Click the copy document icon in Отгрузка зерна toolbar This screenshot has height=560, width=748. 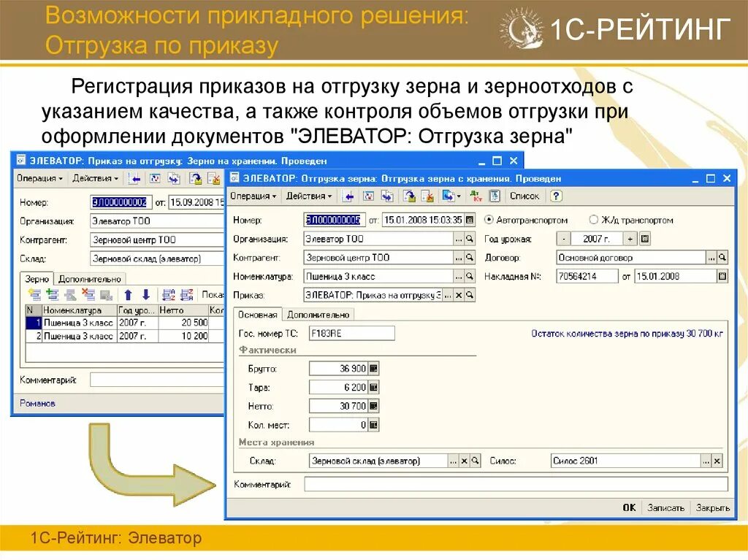tap(387, 196)
